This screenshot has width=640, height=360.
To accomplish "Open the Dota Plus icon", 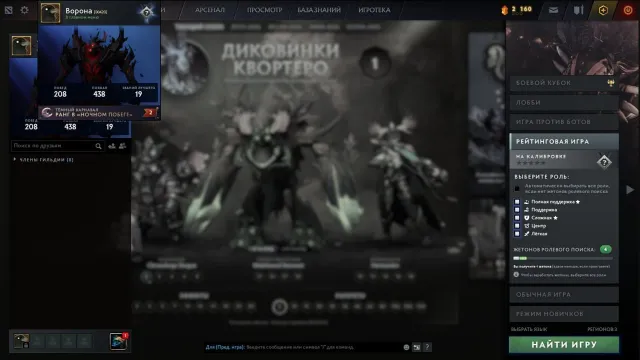I will pos(603,10).
